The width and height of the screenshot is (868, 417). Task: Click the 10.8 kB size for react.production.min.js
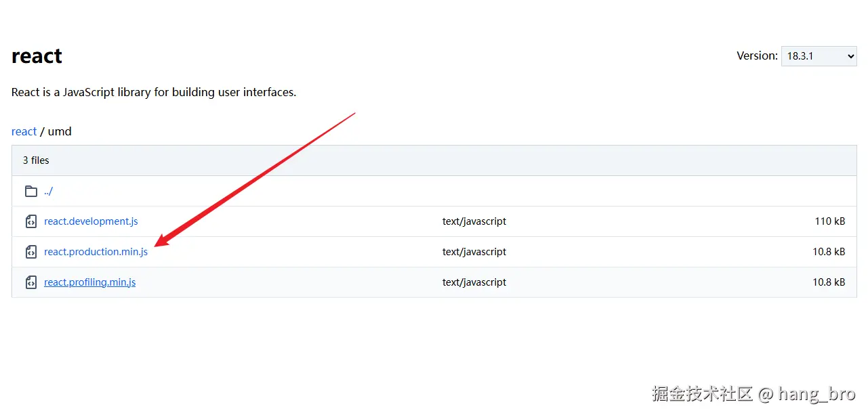click(x=829, y=252)
